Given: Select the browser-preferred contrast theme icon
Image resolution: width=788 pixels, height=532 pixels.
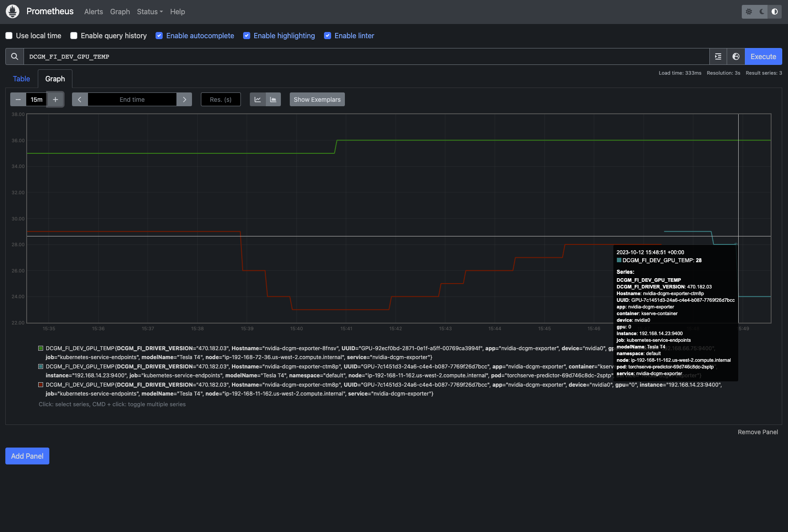Looking at the screenshot, I should pyautogui.click(x=775, y=12).
